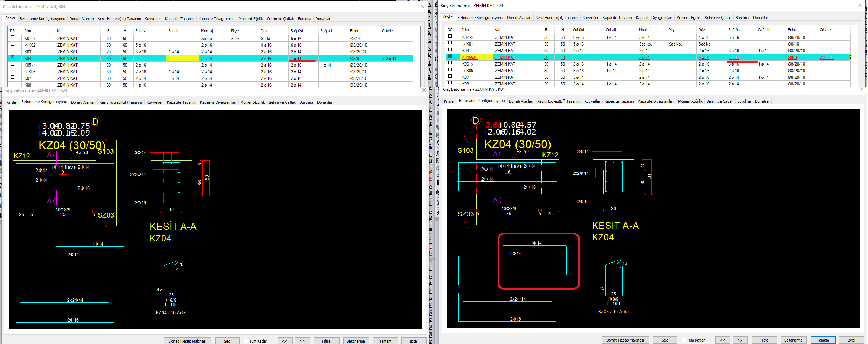Screen dimensions: 868x344
Task: Click Filtre button in the right dialog
Action: click(764, 340)
